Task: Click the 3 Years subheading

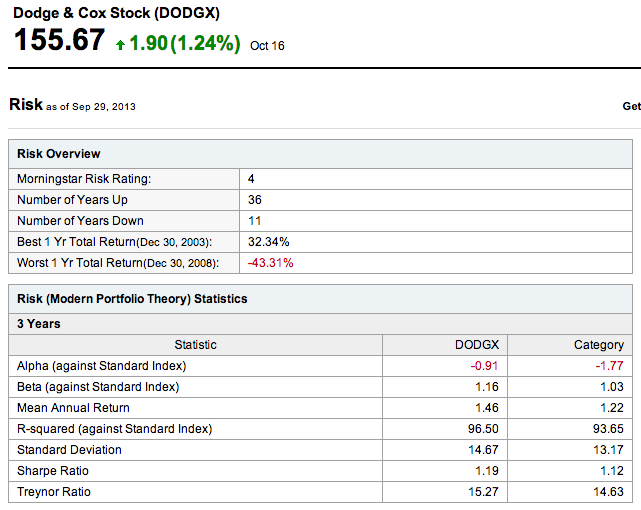Action: tap(38, 324)
